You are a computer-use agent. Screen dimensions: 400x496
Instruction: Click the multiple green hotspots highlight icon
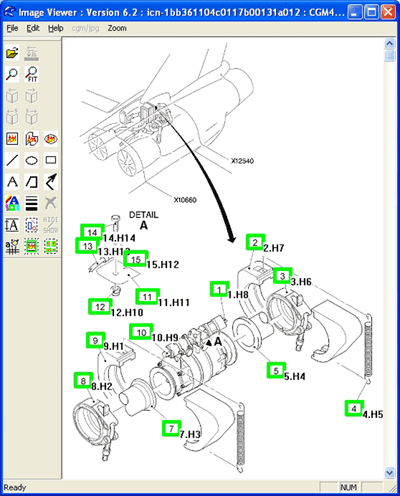tap(51, 247)
